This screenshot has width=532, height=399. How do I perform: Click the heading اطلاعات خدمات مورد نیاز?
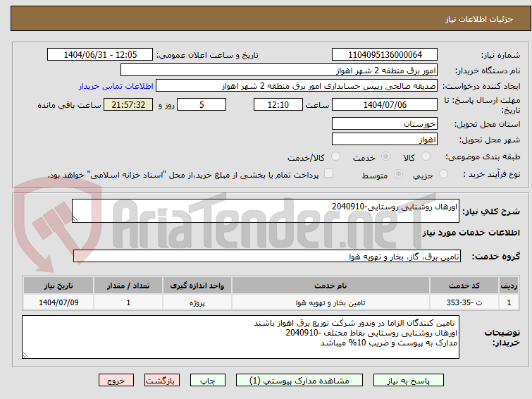click(x=471, y=233)
